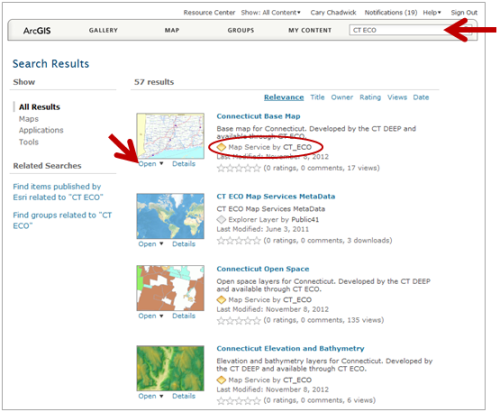
Task: Sort results by Rating
Action: point(370,97)
